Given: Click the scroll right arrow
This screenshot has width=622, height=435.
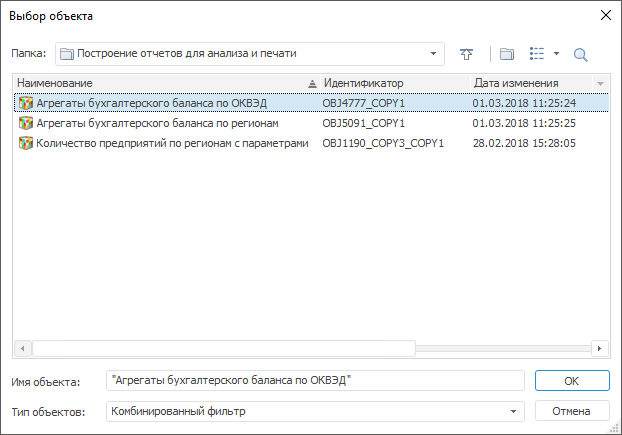Looking at the screenshot, I should pos(599,348).
